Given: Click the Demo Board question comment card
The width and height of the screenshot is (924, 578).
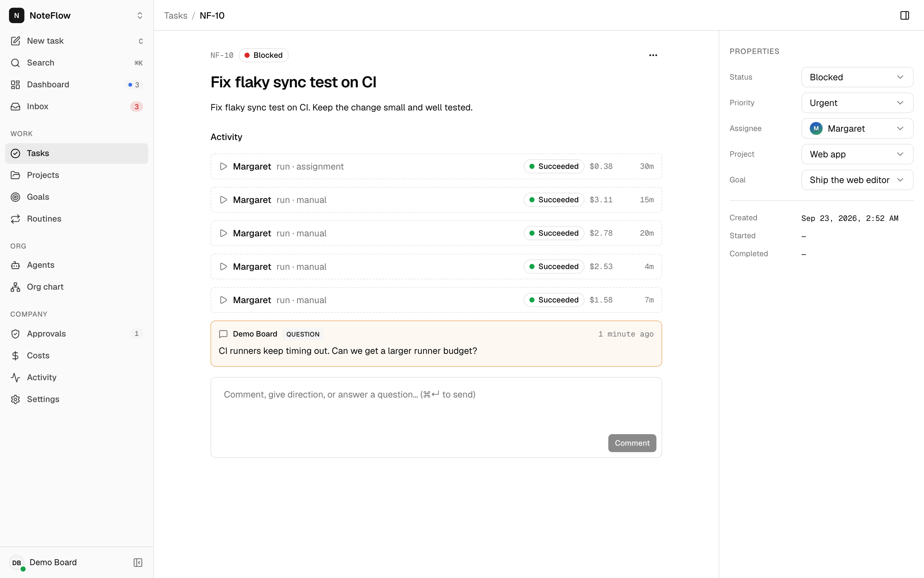Looking at the screenshot, I should [x=436, y=343].
